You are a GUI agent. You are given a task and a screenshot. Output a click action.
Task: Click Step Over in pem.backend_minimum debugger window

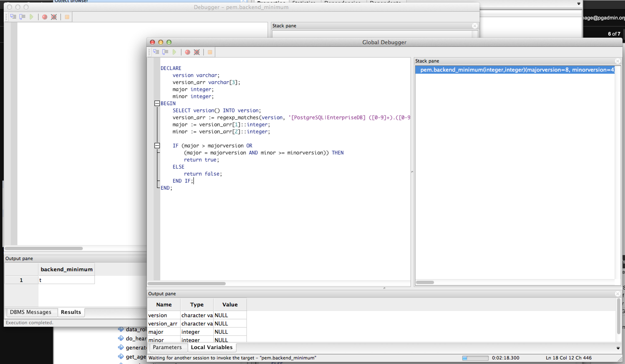[x=22, y=17]
